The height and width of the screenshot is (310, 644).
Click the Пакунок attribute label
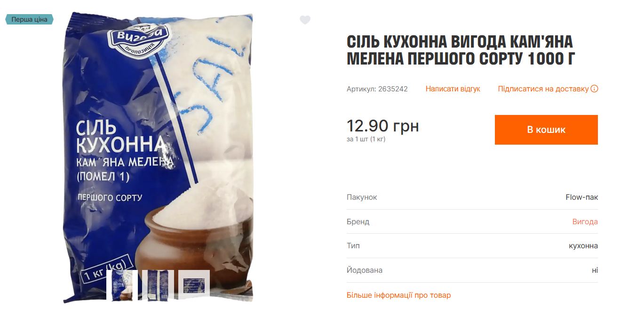tap(362, 197)
